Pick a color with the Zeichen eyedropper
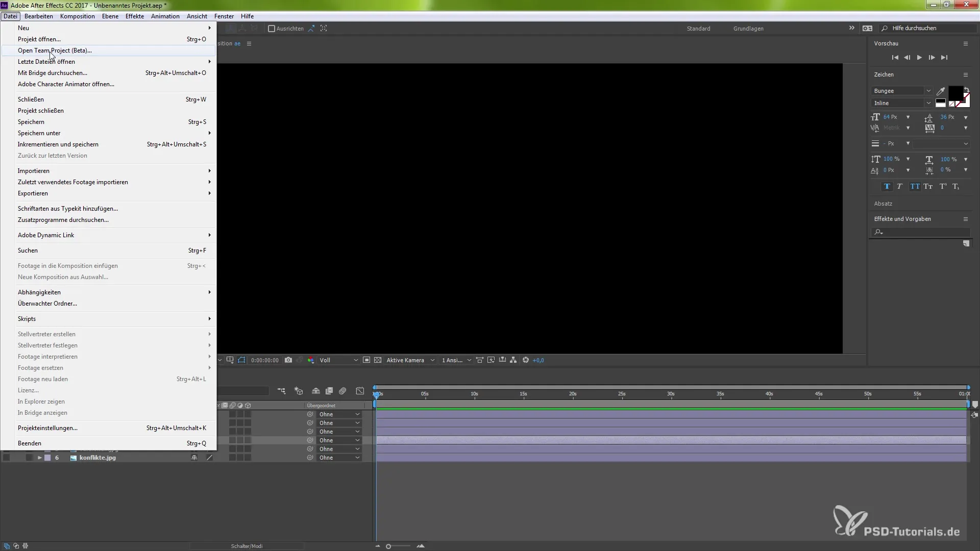 [x=941, y=91]
